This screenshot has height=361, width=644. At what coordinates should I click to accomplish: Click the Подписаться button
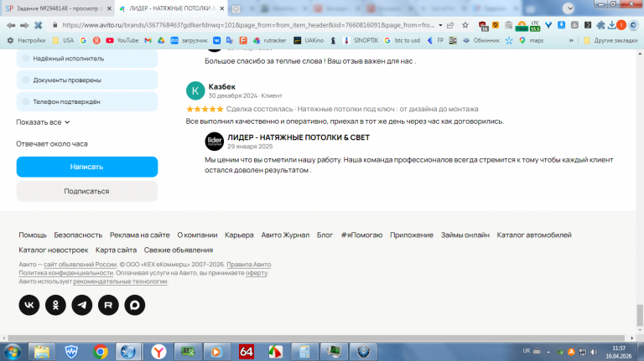click(x=87, y=191)
